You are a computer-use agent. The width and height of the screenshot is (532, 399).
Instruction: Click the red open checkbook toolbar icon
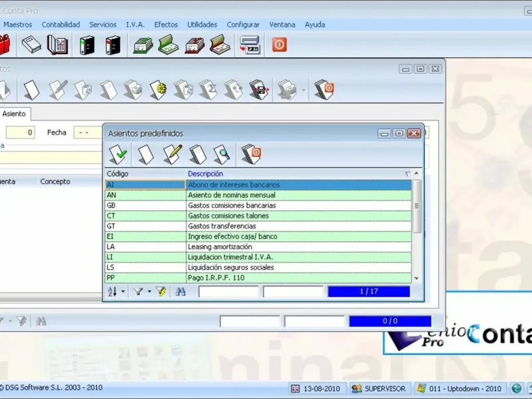point(220,45)
